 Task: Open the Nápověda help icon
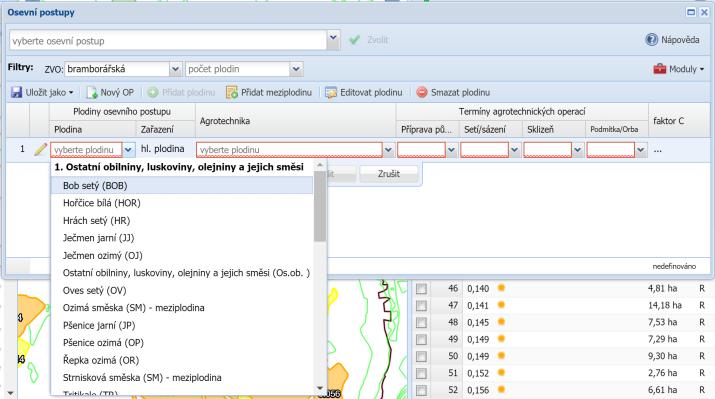(652, 40)
